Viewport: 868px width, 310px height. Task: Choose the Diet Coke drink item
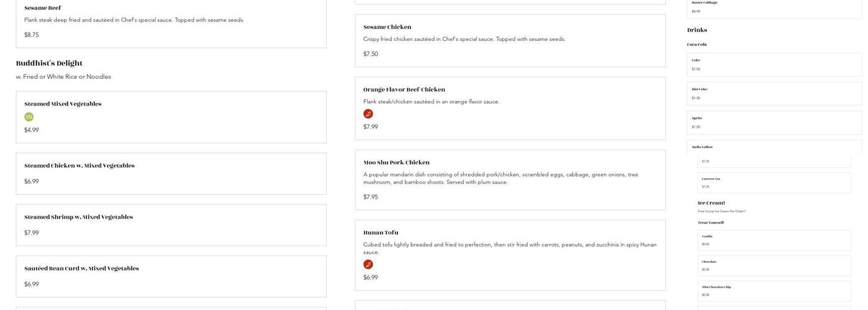point(699,89)
